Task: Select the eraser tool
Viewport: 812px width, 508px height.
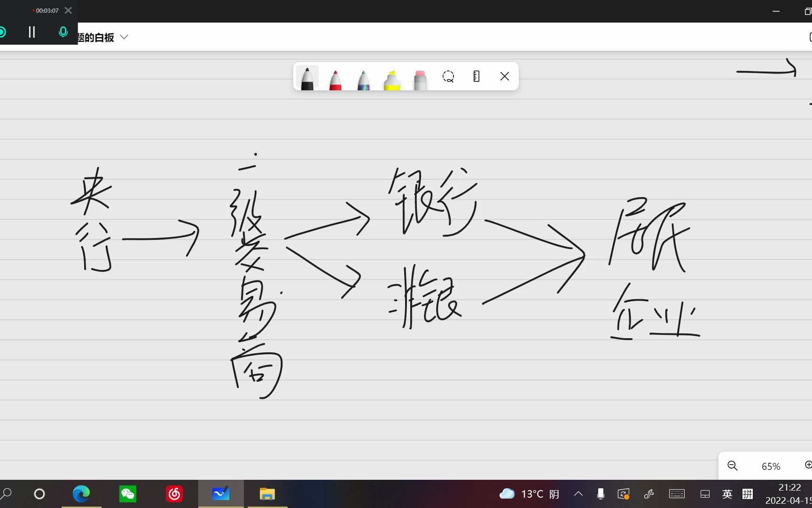Action: point(420,79)
